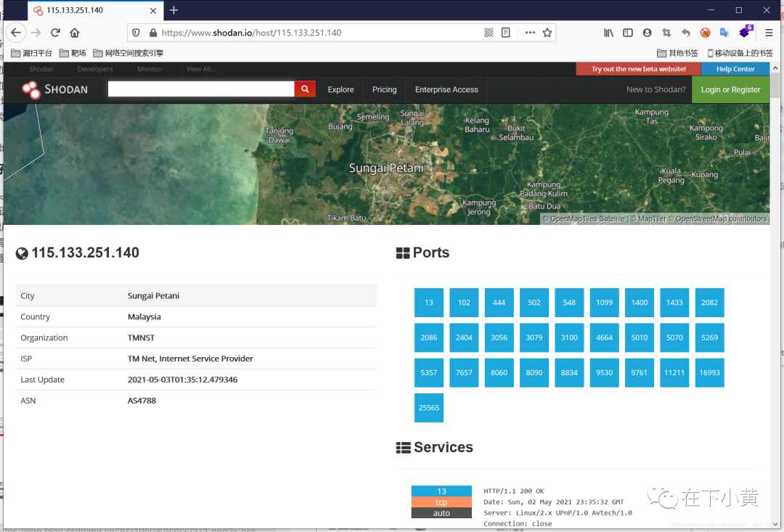The width and height of the screenshot is (784, 532).
Task: Show tracking protection shield info
Action: pos(136,33)
